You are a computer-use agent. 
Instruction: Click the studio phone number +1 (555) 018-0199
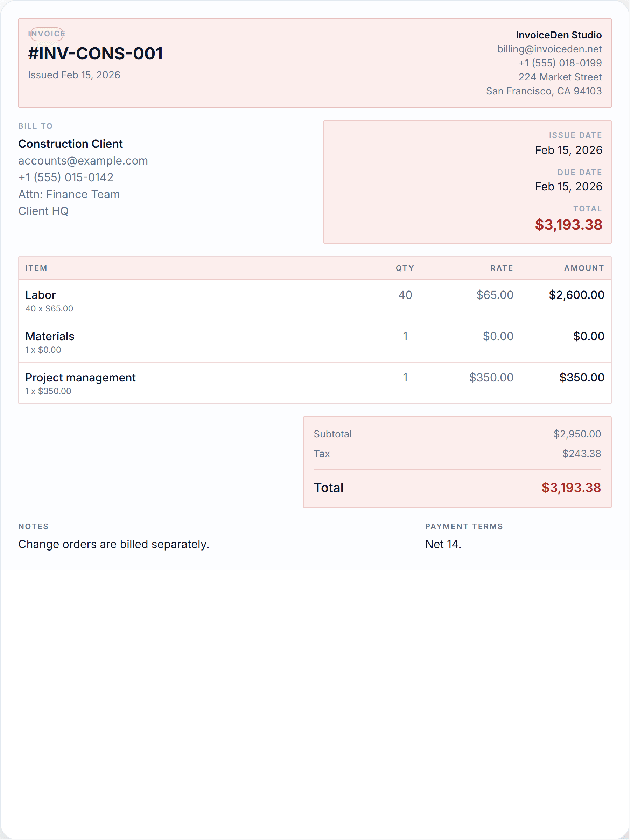click(560, 63)
